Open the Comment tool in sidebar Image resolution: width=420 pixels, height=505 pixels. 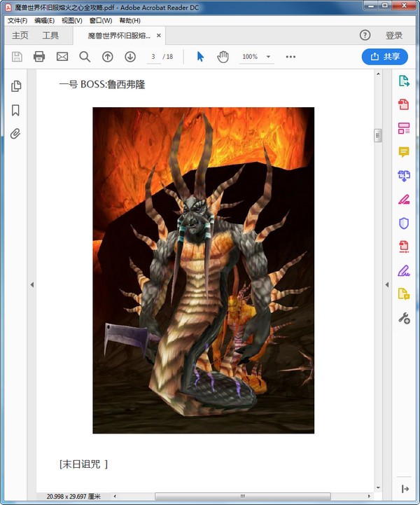404,152
